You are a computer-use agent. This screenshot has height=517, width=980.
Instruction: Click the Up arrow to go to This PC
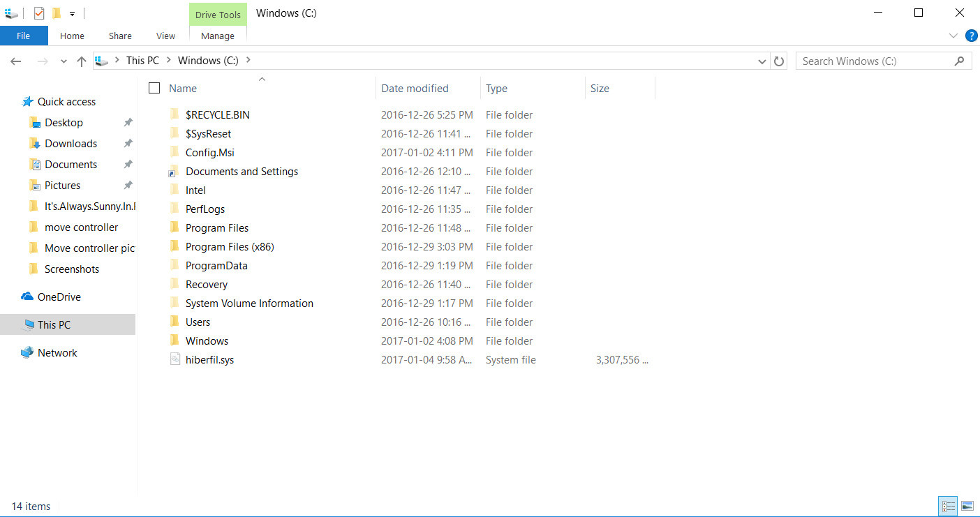pyautogui.click(x=81, y=61)
